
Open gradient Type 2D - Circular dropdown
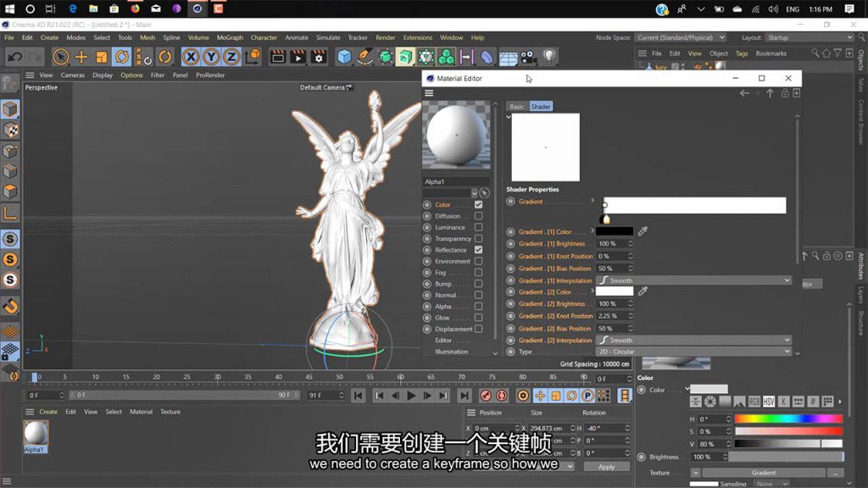click(x=693, y=352)
